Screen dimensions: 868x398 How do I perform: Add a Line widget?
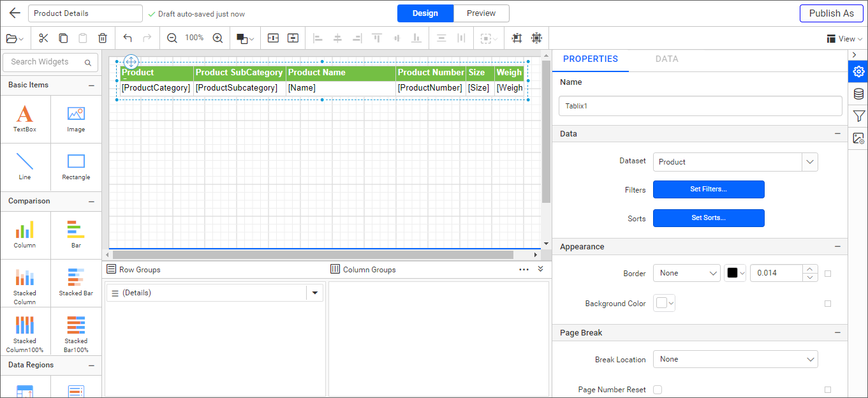(x=25, y=166)
